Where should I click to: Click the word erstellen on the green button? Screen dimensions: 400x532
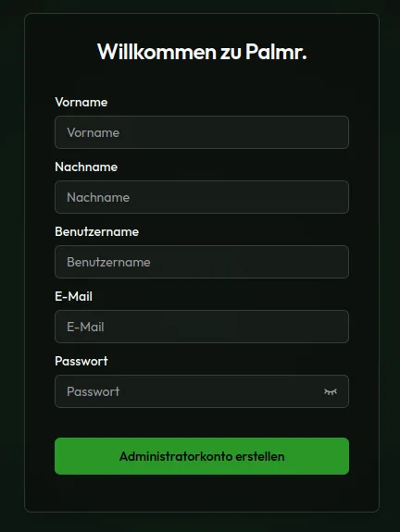coord(260,456)
